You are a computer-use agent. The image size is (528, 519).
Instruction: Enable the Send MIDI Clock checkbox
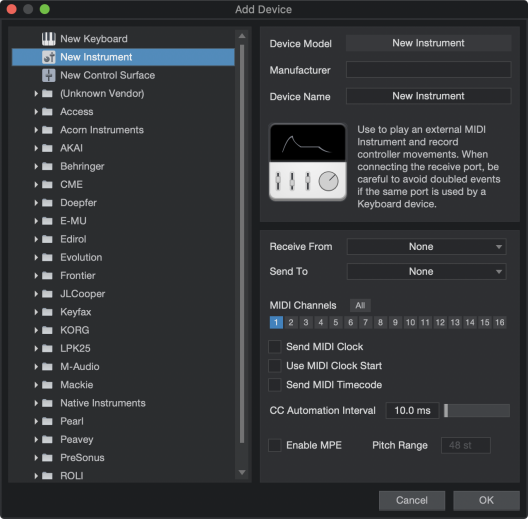275,347
